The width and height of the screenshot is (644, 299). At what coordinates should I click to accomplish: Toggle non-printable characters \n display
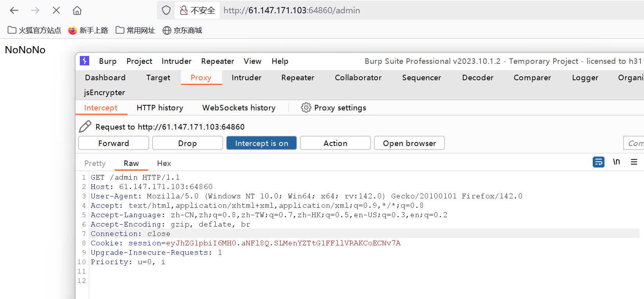pyautogui.click(x=616, y=162)
